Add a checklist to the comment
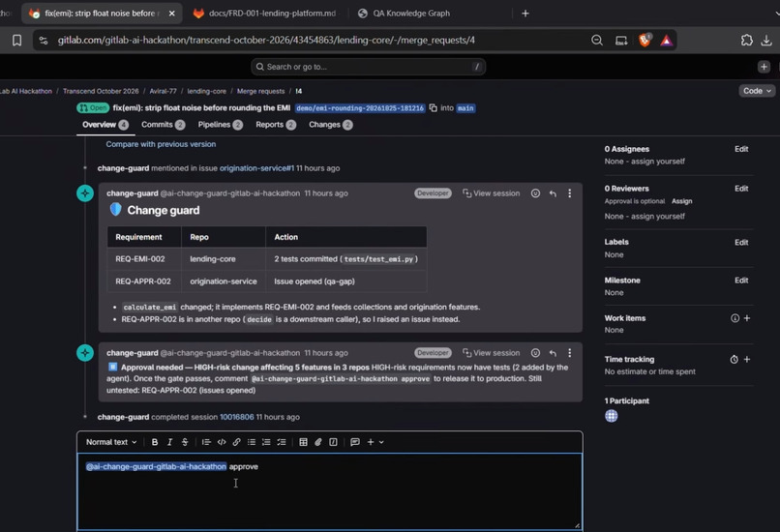 point(282,442)
